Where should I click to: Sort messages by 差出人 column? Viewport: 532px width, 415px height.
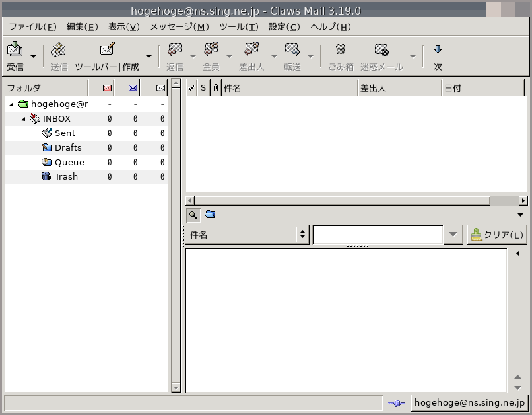pyautogui.click(x=400, y=88)
